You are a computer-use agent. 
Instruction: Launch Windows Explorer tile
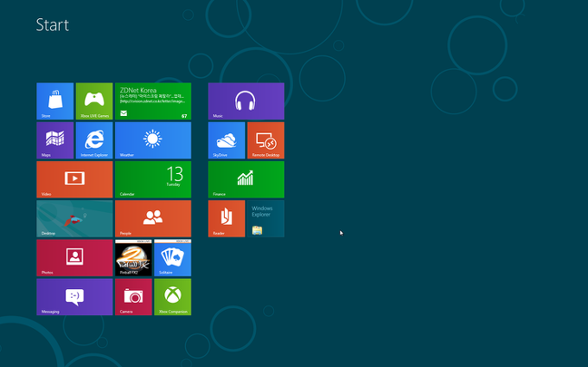coord(265,219)
